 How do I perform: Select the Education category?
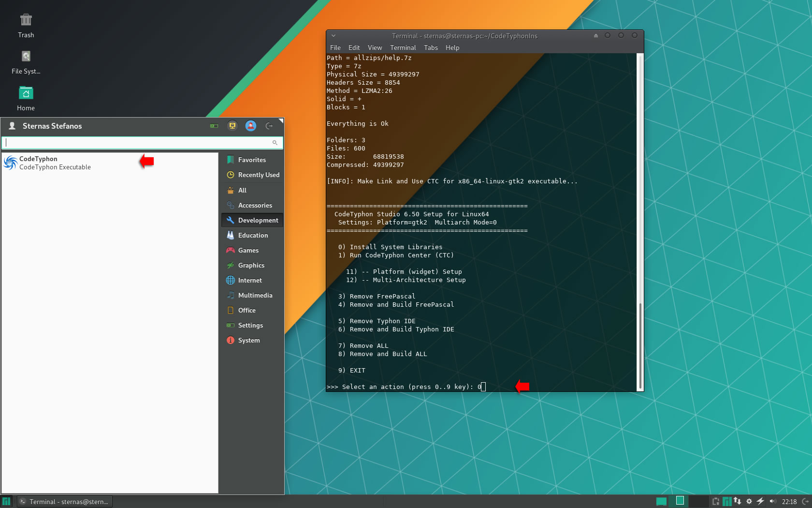coord(252,235)
